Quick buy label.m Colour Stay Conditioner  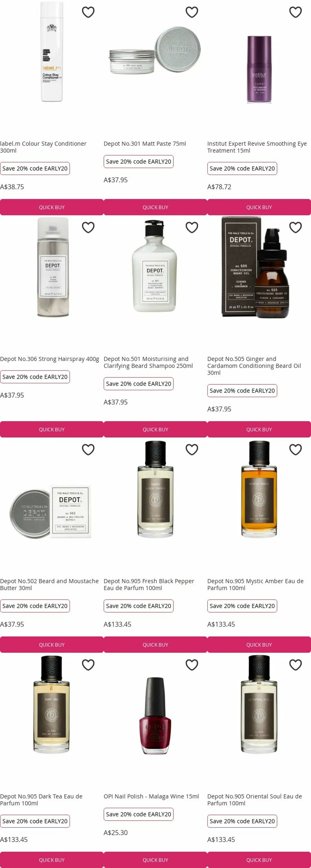52,207
